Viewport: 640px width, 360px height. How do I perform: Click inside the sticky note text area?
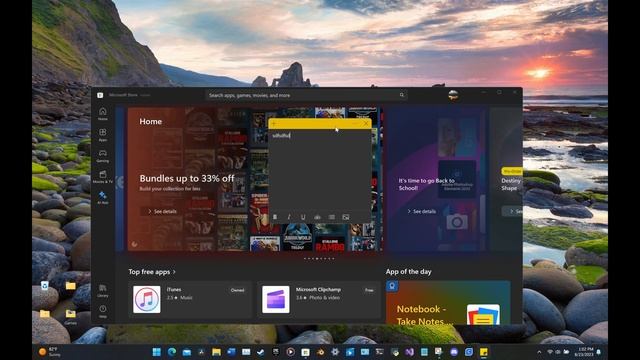[320, 171]
